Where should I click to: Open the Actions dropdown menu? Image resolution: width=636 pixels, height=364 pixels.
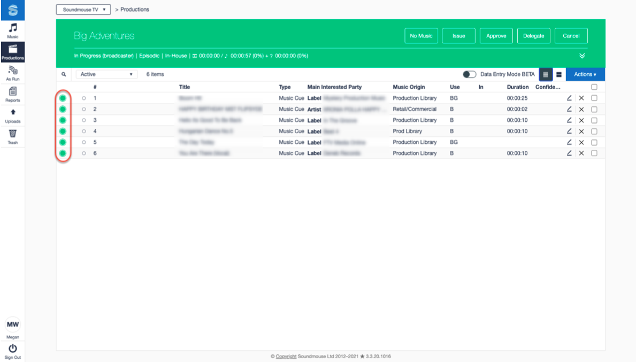[x=585, y=74]
